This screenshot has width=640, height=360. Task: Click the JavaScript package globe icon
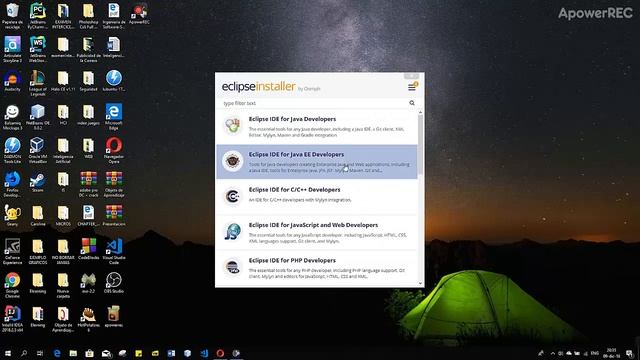[233, 231]
